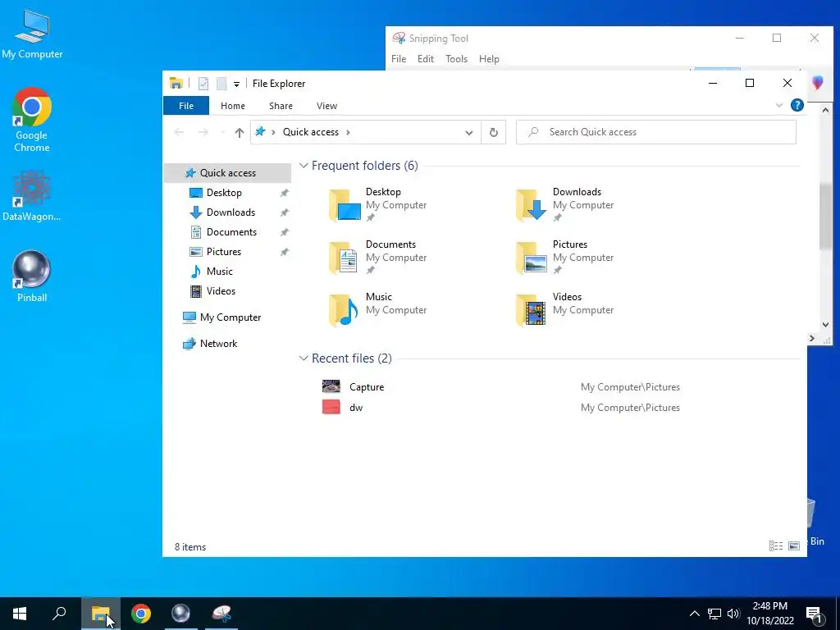Open the volume control in system tray

click(x=733, y=614)
